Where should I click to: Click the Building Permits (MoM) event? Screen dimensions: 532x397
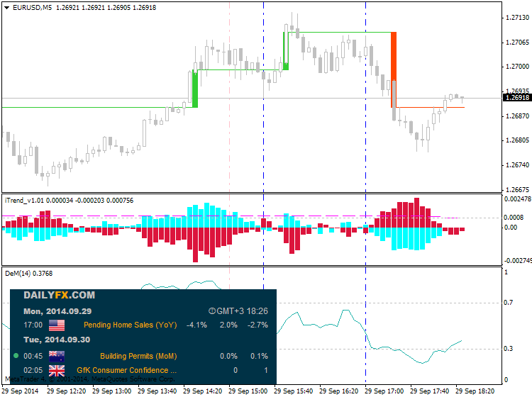pos(138,356)
